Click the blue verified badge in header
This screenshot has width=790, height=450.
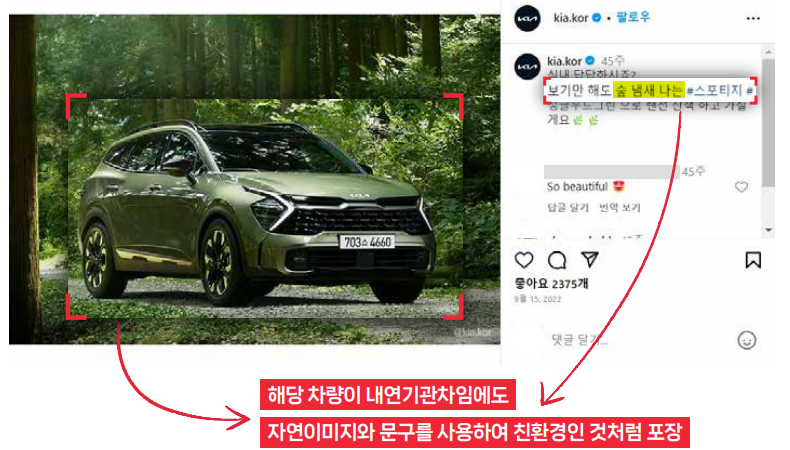pyautogui.click(x=597, y=18)
